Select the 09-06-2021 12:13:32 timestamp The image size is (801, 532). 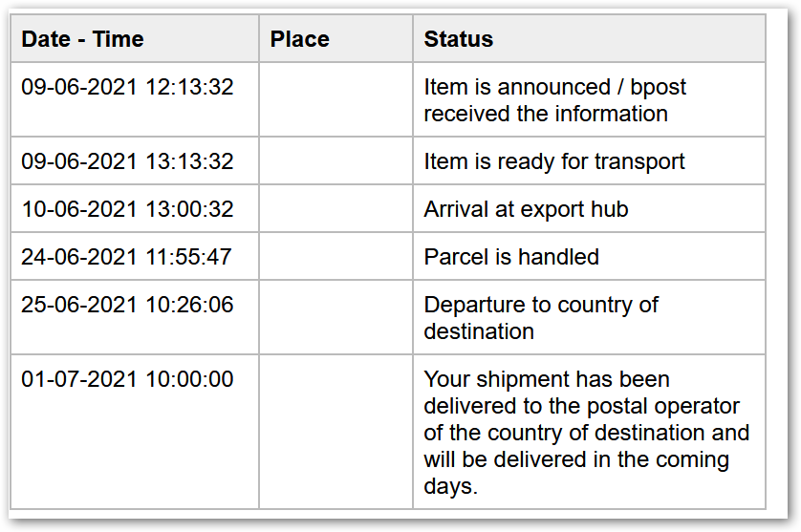pos(127,87)
